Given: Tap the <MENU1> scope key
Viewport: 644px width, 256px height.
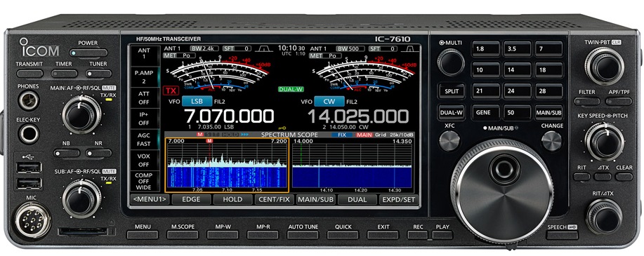Looking at the screenshot, I should pyautogui.click(x=150, y=199).
